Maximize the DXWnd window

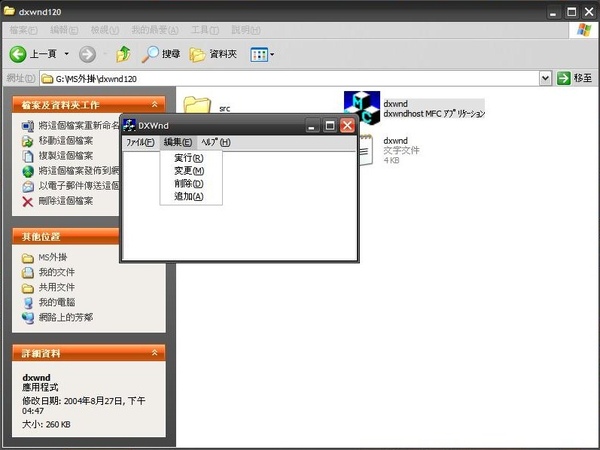tap(330, 126)
